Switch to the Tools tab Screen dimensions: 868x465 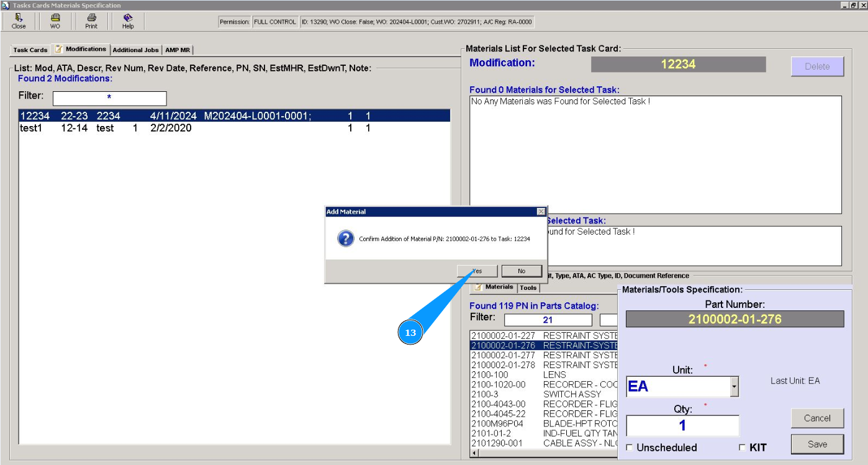click(x=528, y=288)
